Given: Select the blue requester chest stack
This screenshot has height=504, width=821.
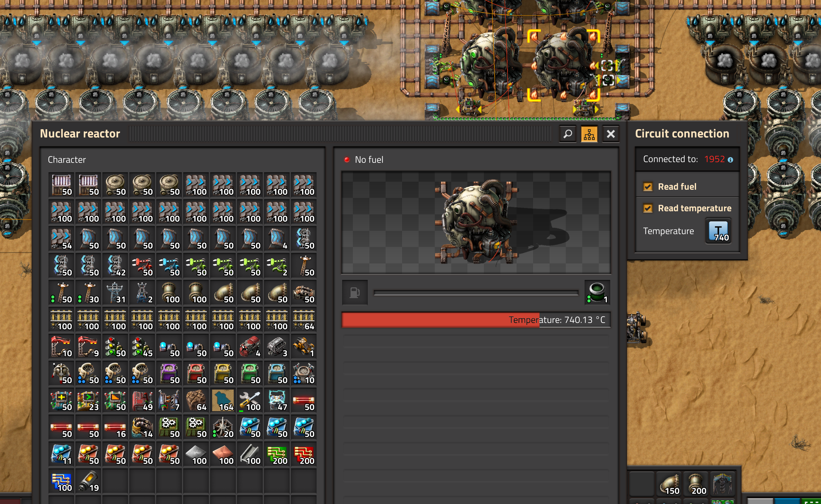Looking at the screenshot, I should (277, 373).
